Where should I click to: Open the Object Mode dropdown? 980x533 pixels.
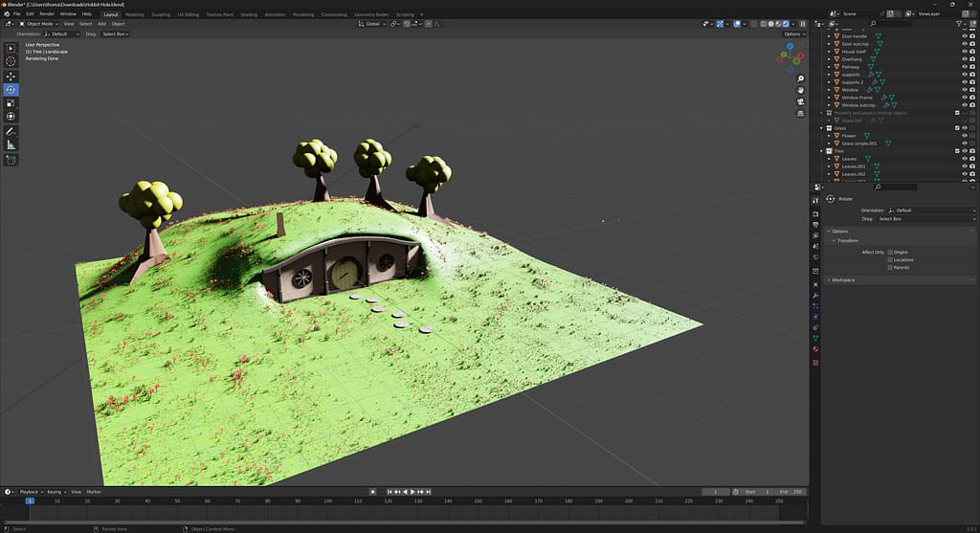pyautogui.click(x=40, y=24)
